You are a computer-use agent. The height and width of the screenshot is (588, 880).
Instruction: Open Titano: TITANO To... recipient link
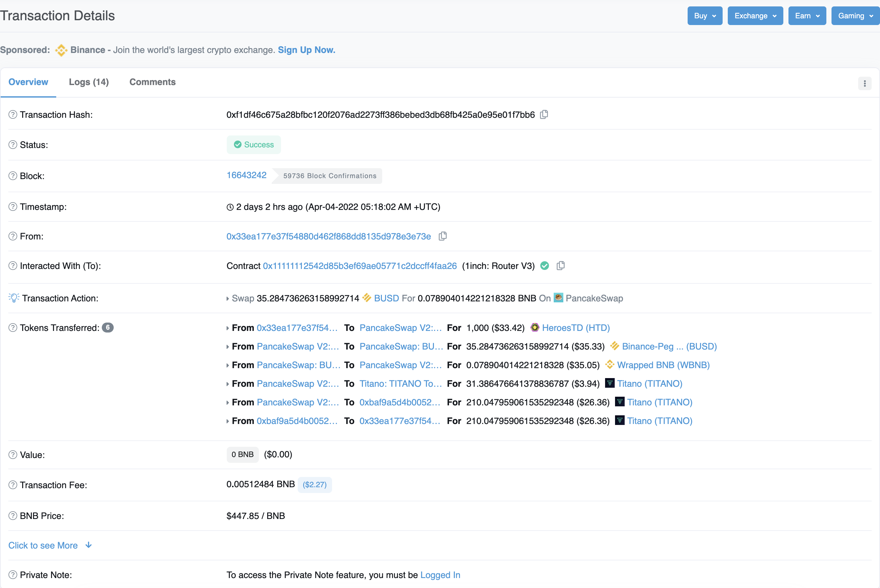(401, 384)
